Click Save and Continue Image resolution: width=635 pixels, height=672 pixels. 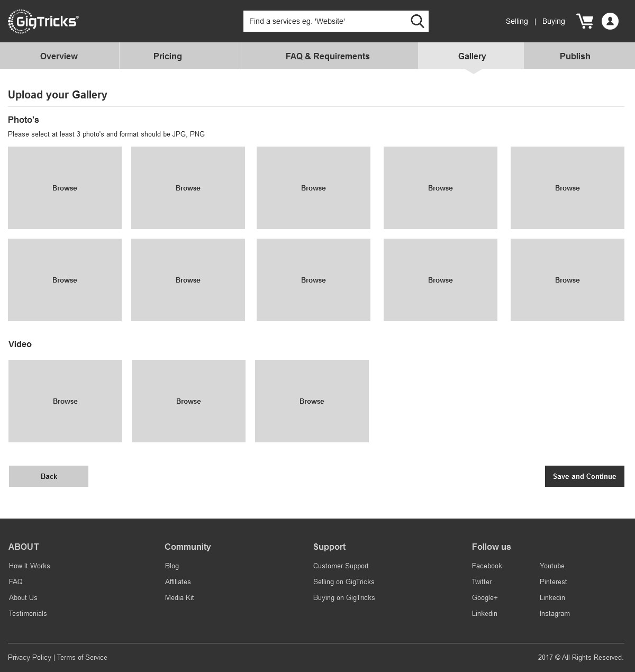(x=584, y=476)
